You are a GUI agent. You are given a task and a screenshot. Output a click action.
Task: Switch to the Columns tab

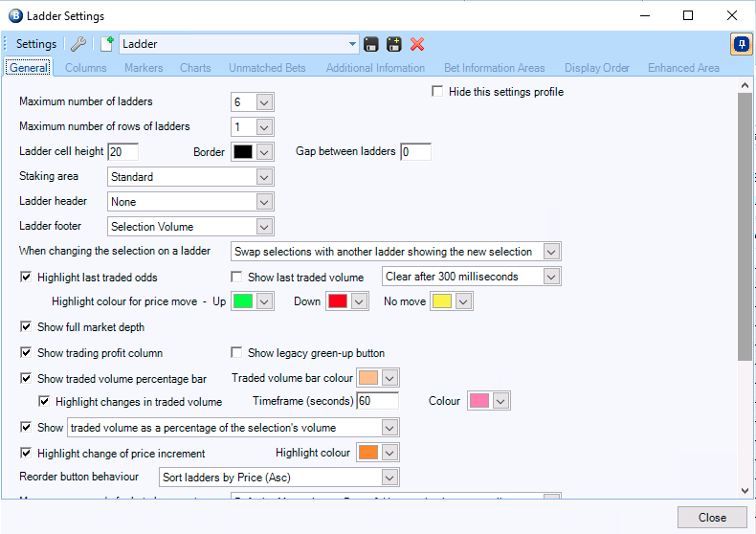pos(86,68)
